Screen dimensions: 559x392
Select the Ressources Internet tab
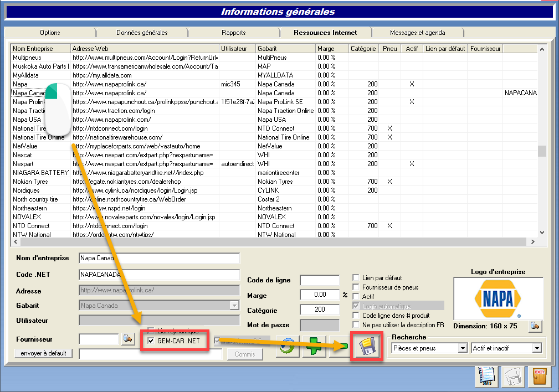click(x=325, y=33)
